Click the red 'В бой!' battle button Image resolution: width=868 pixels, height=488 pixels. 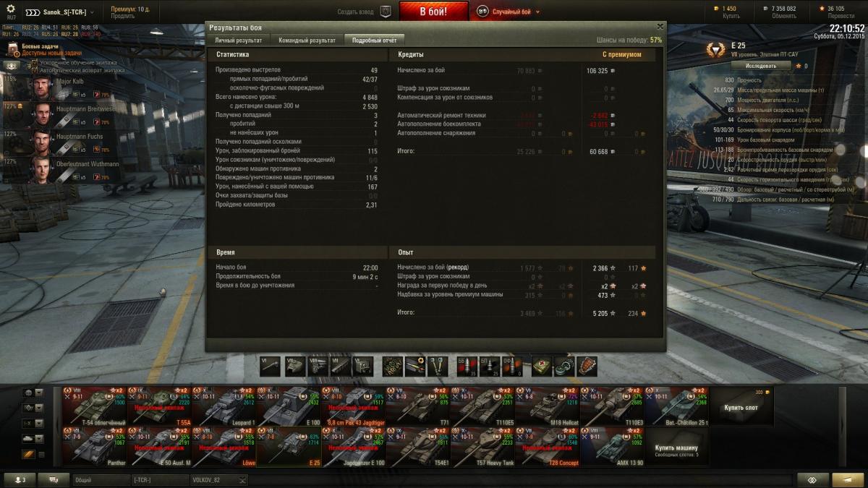point(433,12)
